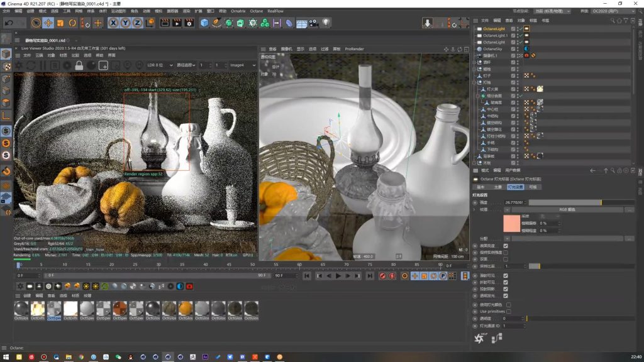Click the Z axis lock icon
This screenshot has width=644, height=362.
click(137, 23)
